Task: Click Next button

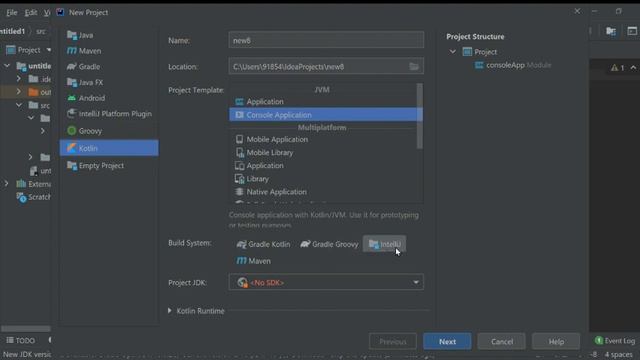Action: 447,342
